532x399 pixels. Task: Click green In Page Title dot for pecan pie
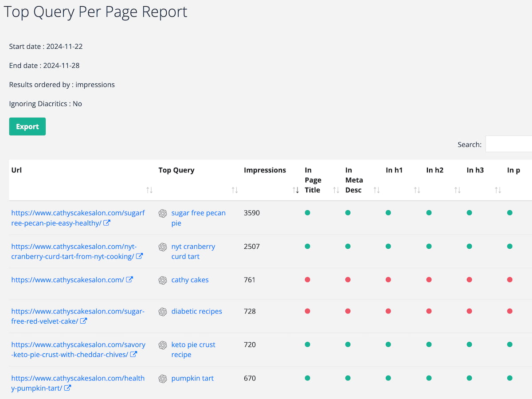pyautogui.click(x=307, y=213)
